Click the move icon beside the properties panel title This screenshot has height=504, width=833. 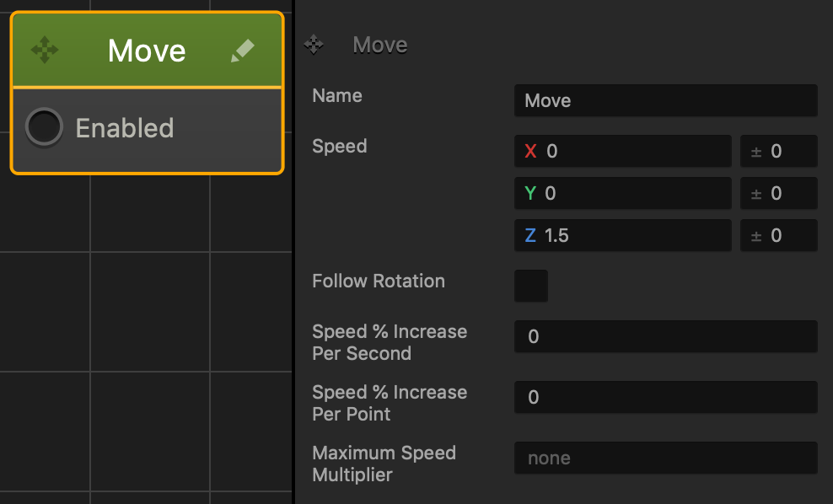(314, 45)
